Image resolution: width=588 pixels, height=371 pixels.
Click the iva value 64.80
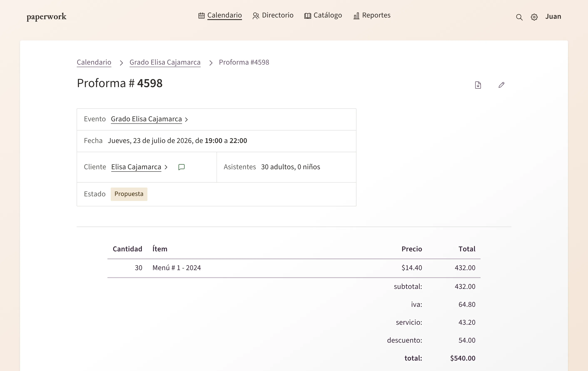pos(467,305)
